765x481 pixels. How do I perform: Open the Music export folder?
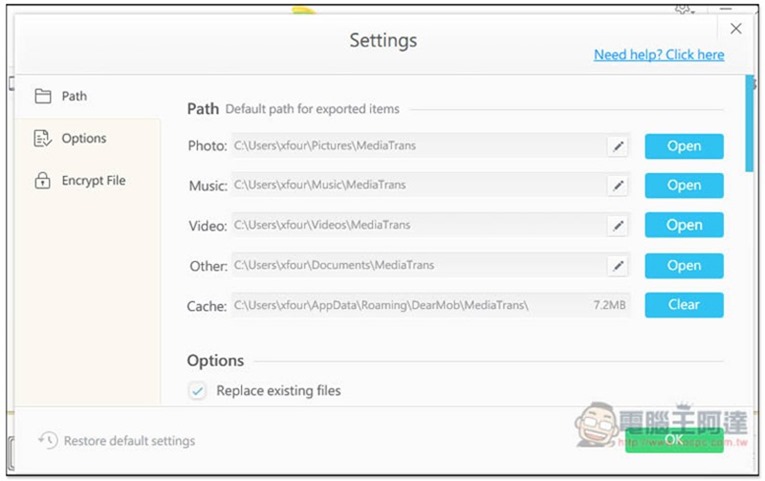pos(684,185)
